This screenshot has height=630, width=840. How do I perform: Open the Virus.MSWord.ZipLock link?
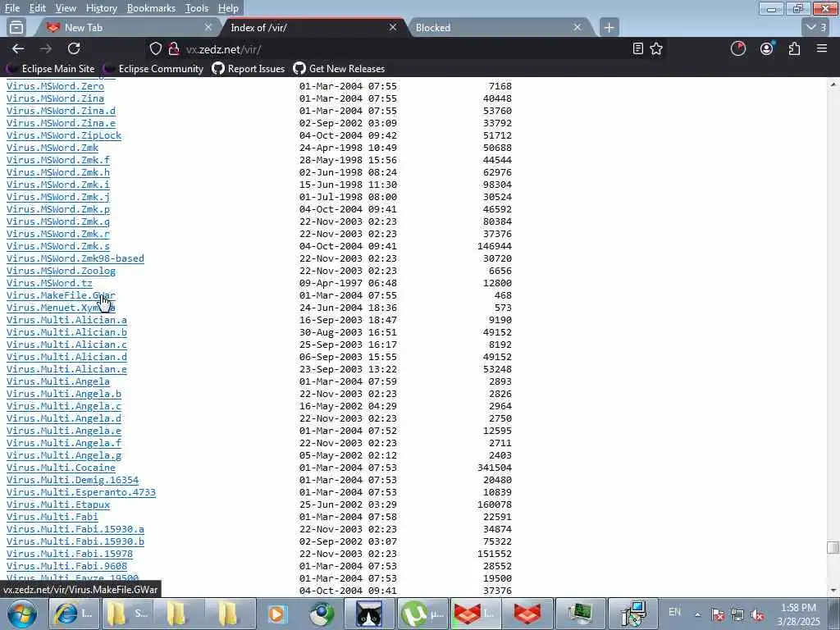64,135
